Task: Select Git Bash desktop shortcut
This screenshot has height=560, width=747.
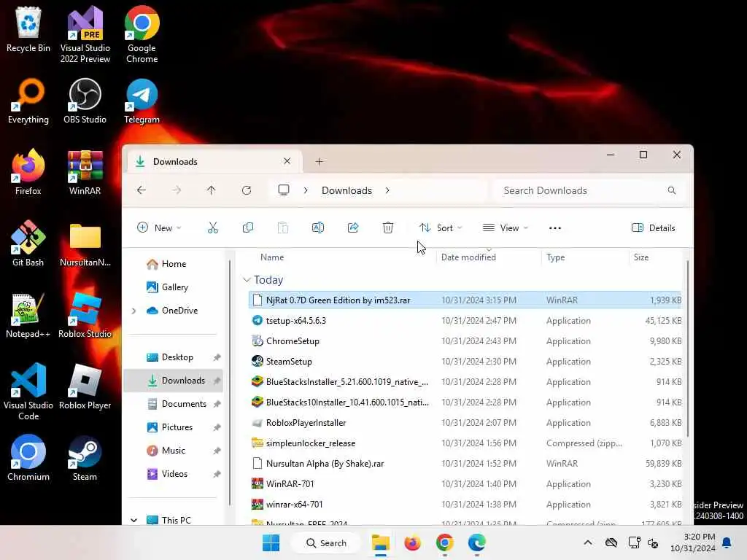Action: pyautogui.click(x=28, y=244)
